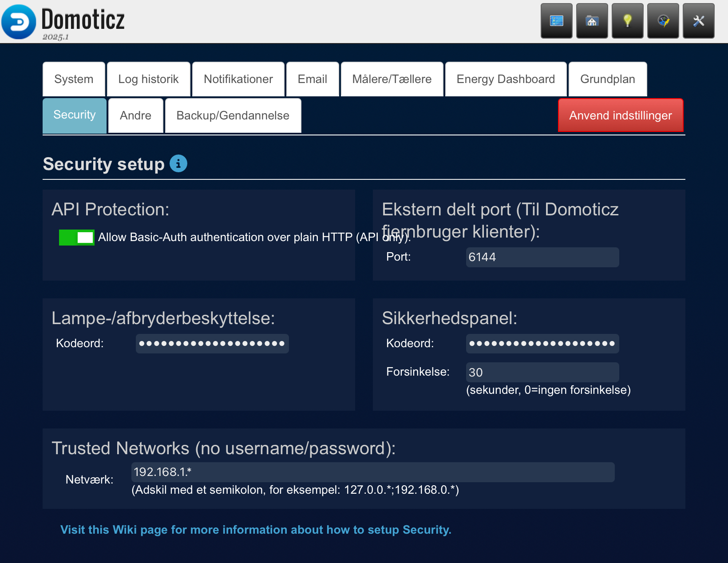The height and width of the screenshot is (563, 728).
Task: Open the Backup/Gendannelse tab
Action: tap(233, 115)
